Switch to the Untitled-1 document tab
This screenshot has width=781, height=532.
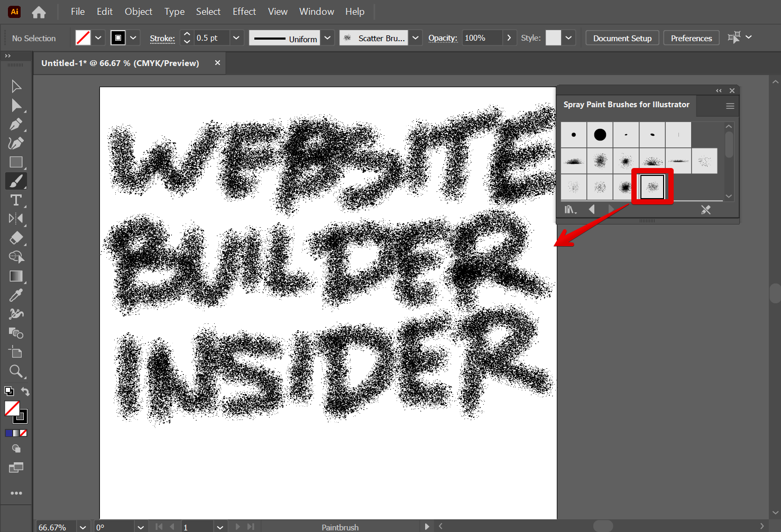click(x=120, y=63)
